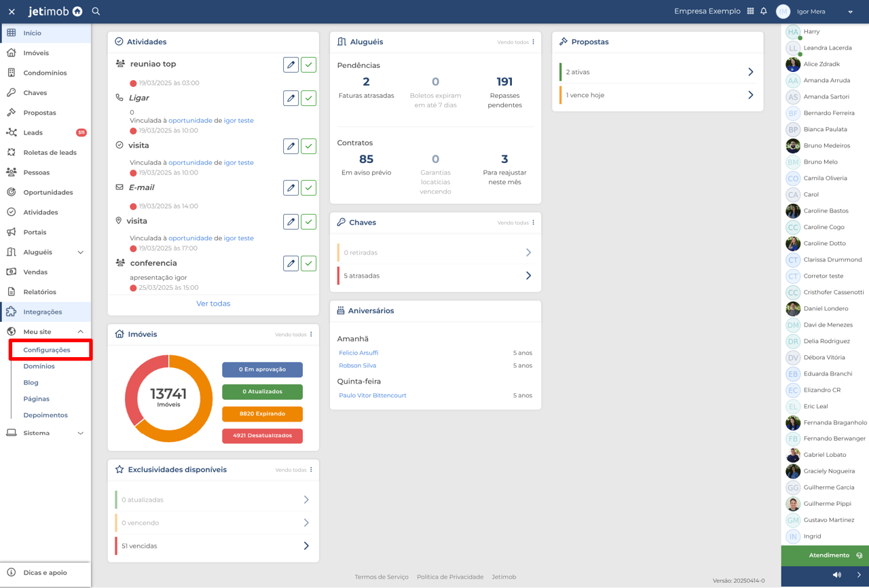Open the "Felicio Arsuffi" birthday link
The image size is (869, 588).
[358, 352]
